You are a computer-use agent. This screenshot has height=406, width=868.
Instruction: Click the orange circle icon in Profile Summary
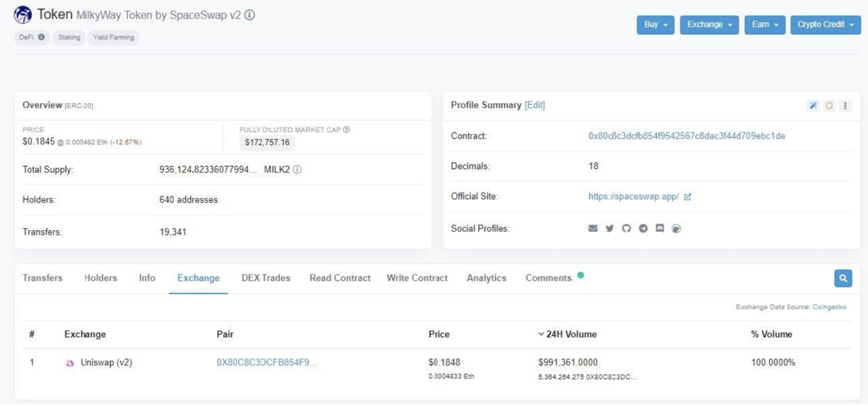tap(829, 105)
